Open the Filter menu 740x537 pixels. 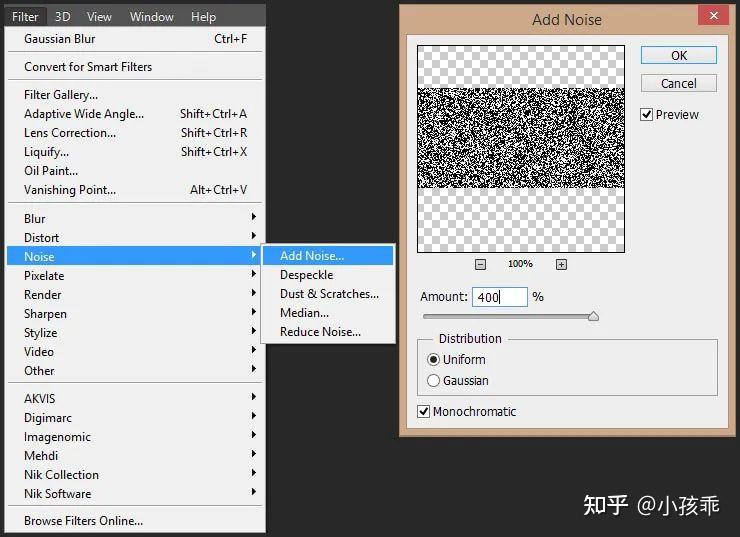(x=25, y=17)
